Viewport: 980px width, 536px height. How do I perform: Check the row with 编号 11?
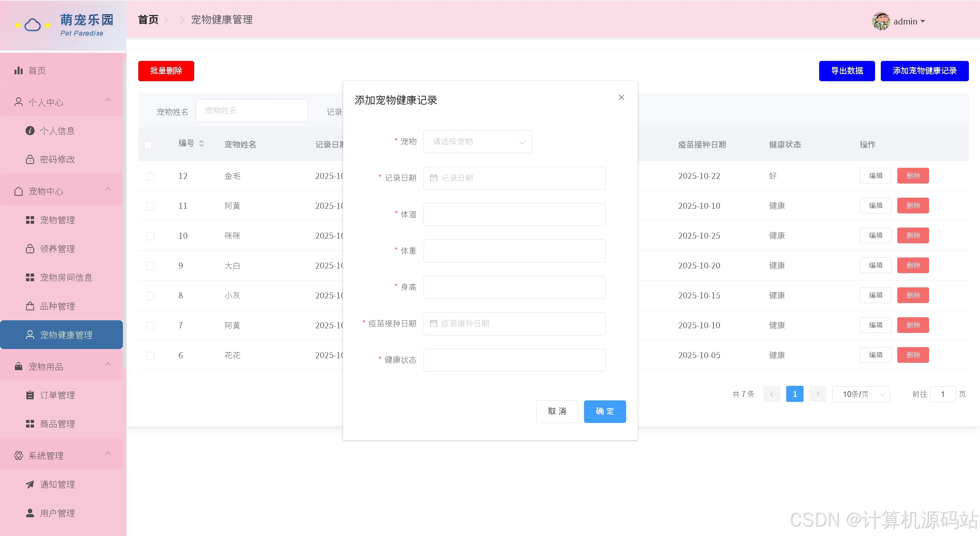click(x=150, y=206)
